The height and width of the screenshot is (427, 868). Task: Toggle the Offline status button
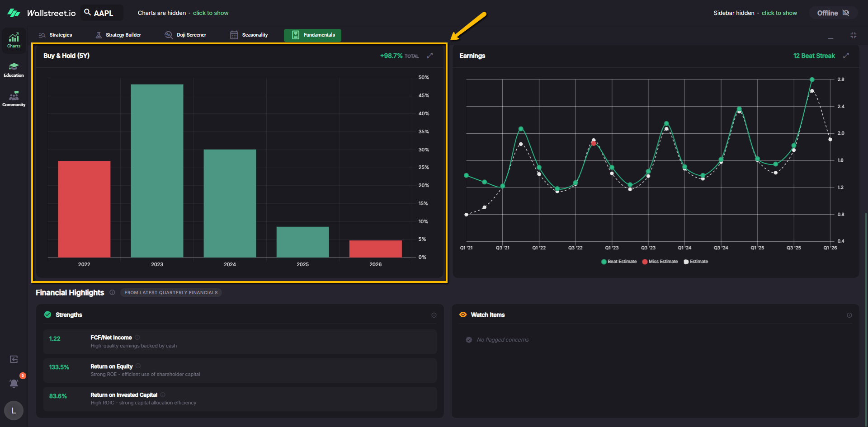click(833, 13)
